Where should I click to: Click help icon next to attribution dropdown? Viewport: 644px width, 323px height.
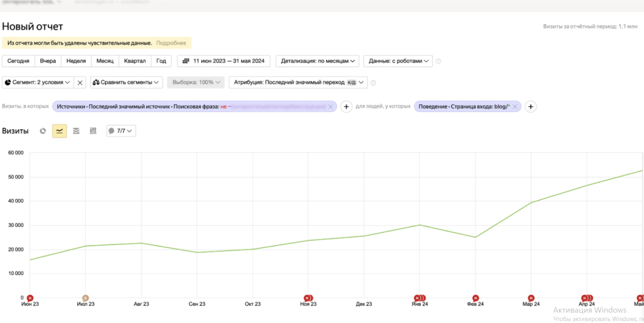373,83
